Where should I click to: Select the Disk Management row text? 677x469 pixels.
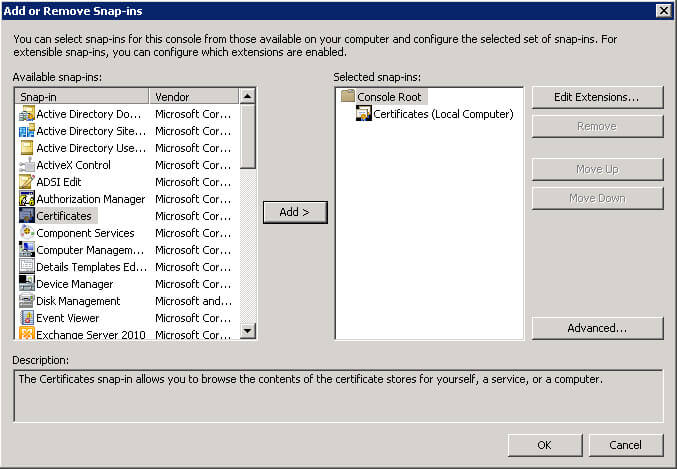pos(78,301)
